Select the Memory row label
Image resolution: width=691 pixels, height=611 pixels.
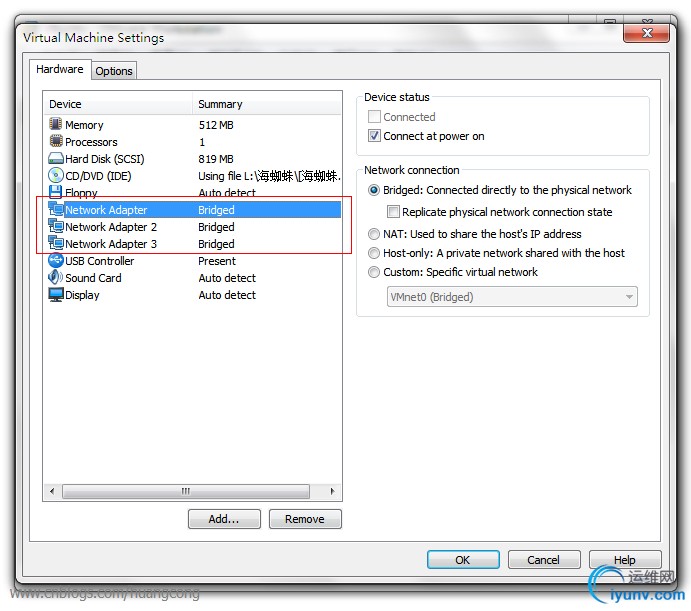click(x=84, y=125)
